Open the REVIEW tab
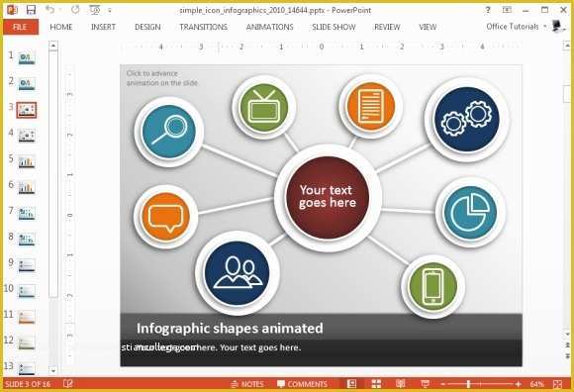 (x=387, y=27)
